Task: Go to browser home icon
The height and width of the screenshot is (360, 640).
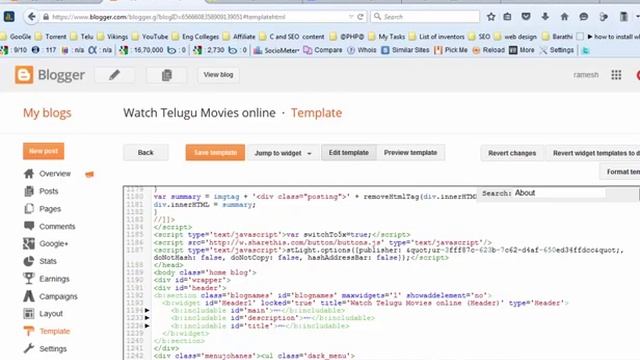Action: point(564,17)
